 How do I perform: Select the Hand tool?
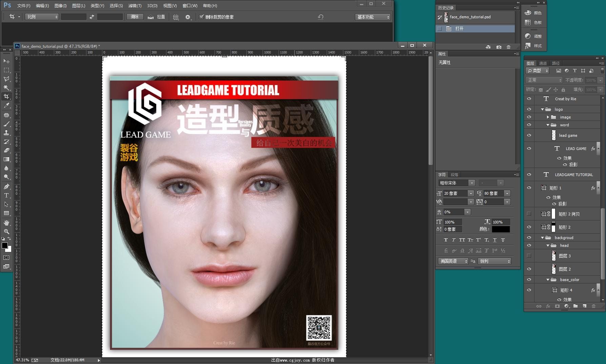click(6, 222)
